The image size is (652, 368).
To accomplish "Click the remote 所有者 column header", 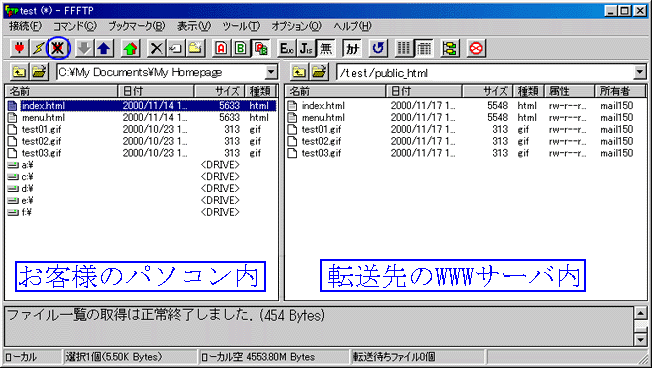I will point(620,91).
